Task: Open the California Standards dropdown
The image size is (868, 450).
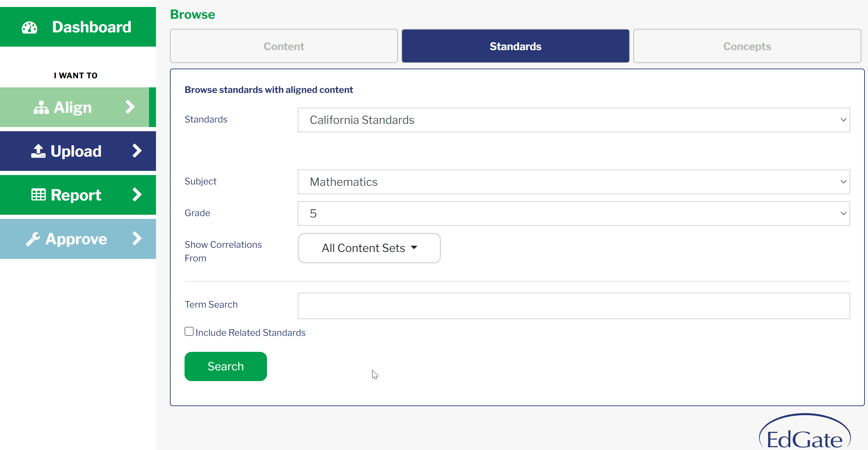Action: click(x=574, y=120)
